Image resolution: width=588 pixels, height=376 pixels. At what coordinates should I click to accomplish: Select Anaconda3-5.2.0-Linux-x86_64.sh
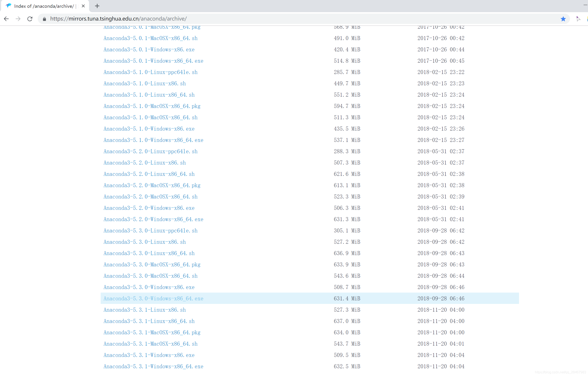click(149, 174)
